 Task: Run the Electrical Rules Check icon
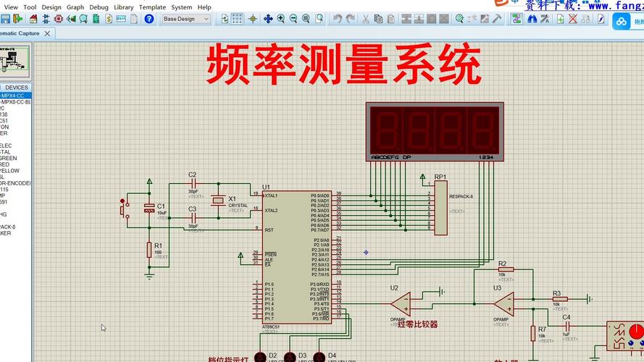pos(601,19)
